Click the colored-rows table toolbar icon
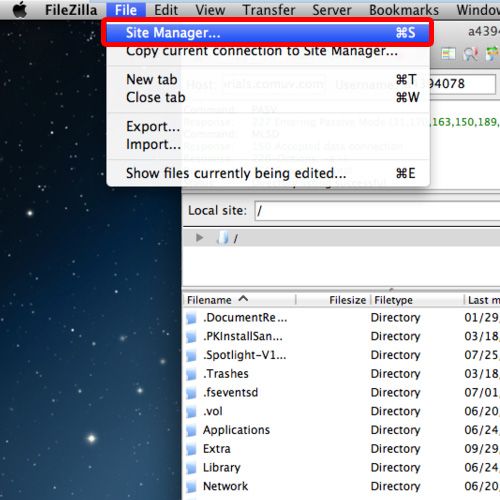The height and width of the screenshot is (500, 500). point(448,53)
